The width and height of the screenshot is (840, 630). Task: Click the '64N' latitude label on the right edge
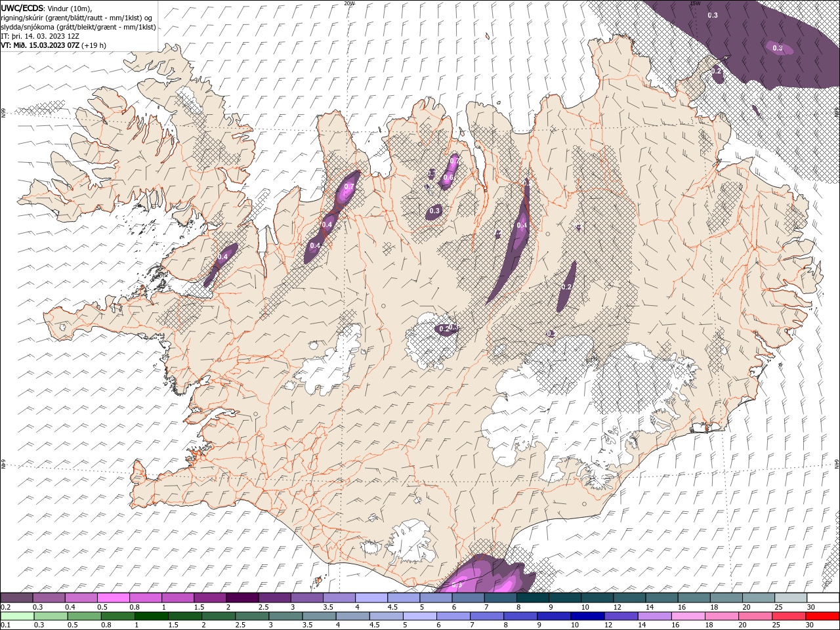(x=837, y=463)
